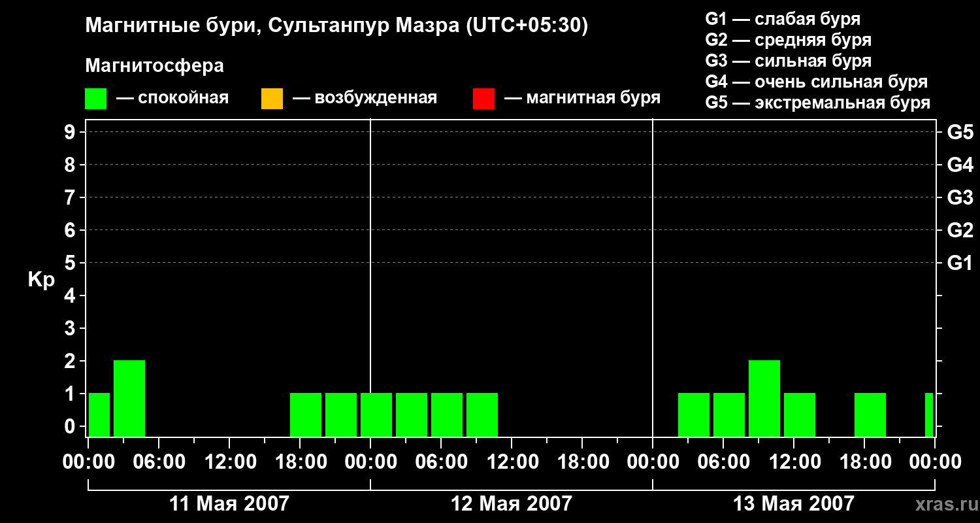
Task: Select the 'G1 — слабая буря' legend line
Action: tap(783, 19)
